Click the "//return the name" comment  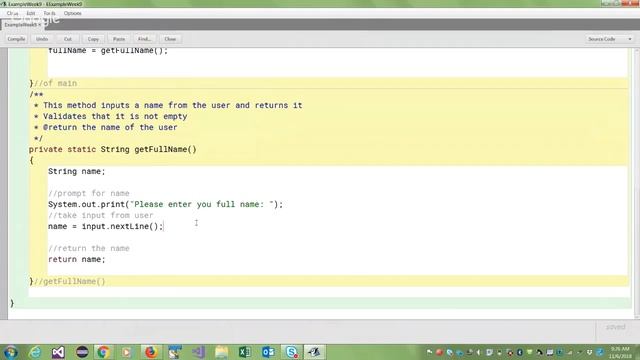click(89, 249)
